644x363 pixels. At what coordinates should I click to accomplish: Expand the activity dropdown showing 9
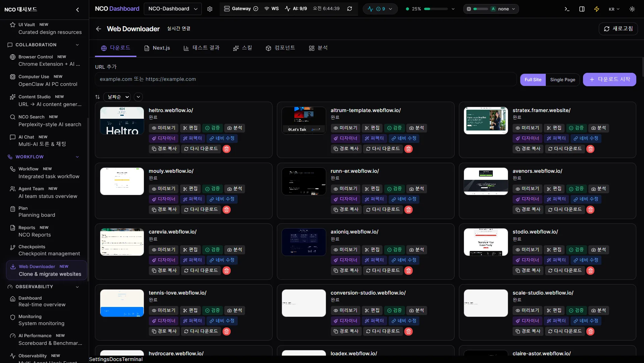pyautogui.click(x=380, y=9)
